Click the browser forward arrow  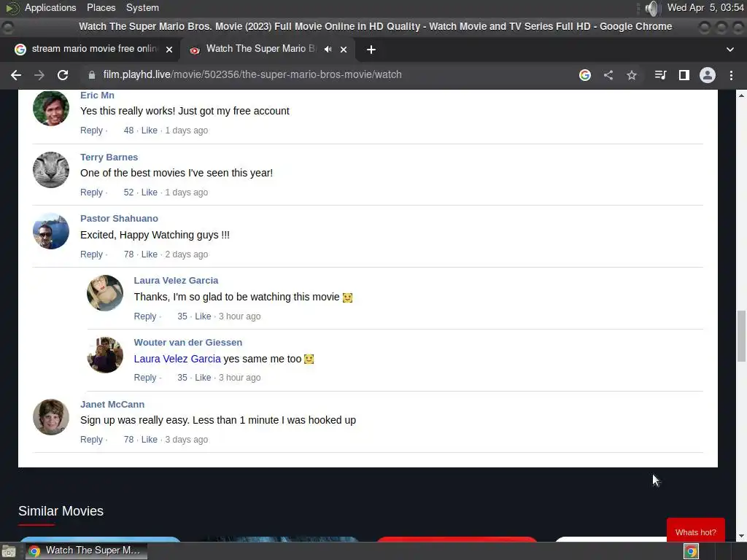click(39, 75)
